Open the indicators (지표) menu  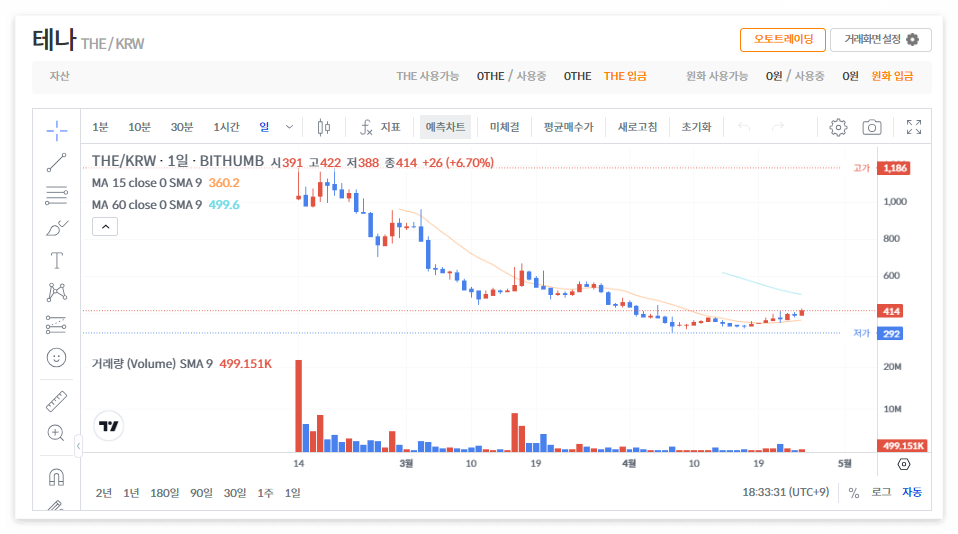[x=380, y=127]
